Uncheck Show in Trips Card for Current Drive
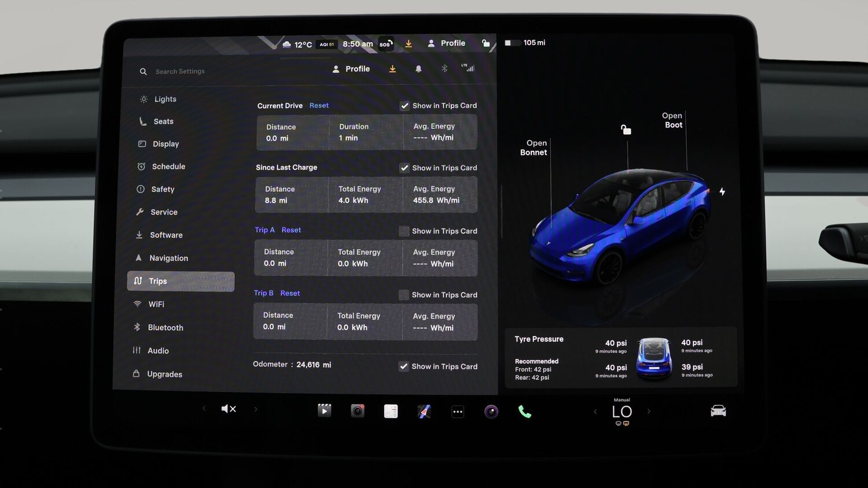This screenshot has width=868, height=488. pos(404,105)
